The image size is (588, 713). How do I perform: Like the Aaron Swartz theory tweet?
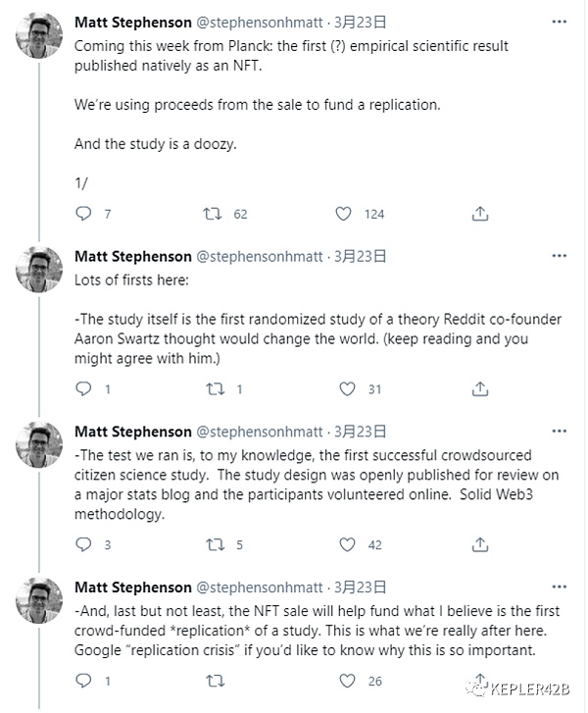pos(345,388)
